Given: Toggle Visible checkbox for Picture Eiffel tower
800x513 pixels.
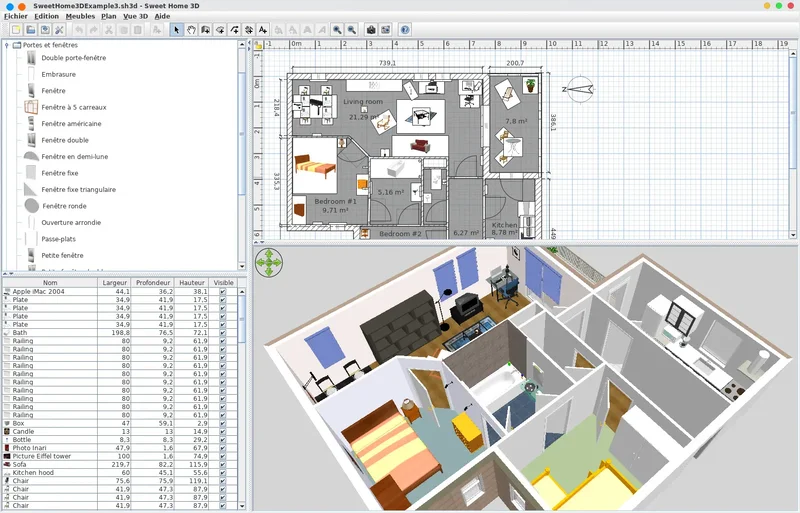Looking at the screenshot, I should [222, 456].
